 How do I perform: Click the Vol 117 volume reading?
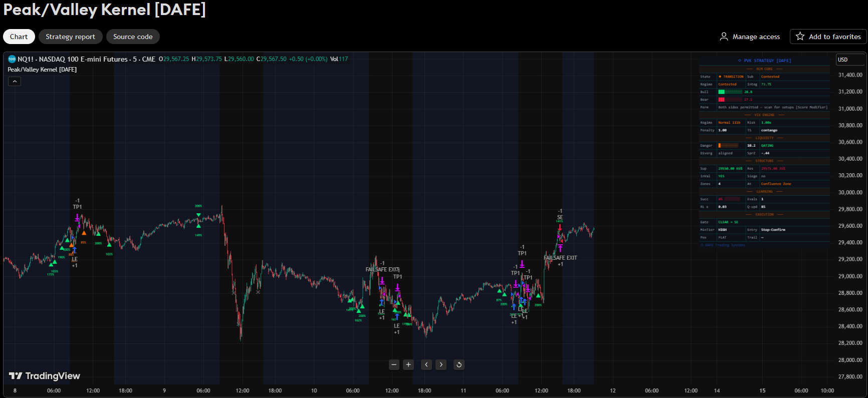click(339, 59)
